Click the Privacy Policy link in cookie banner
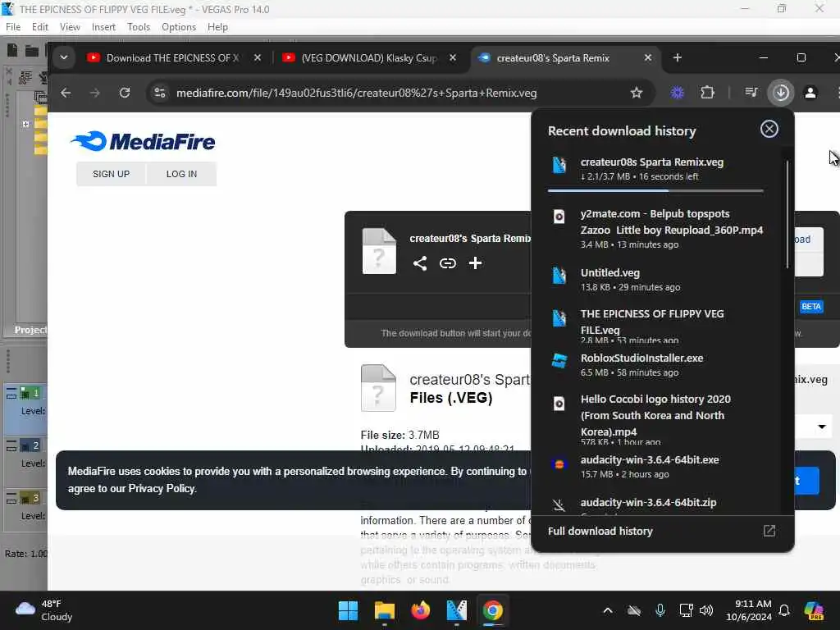Image resolution: width=840 pixels, height=630 pixels. [162, 489]
